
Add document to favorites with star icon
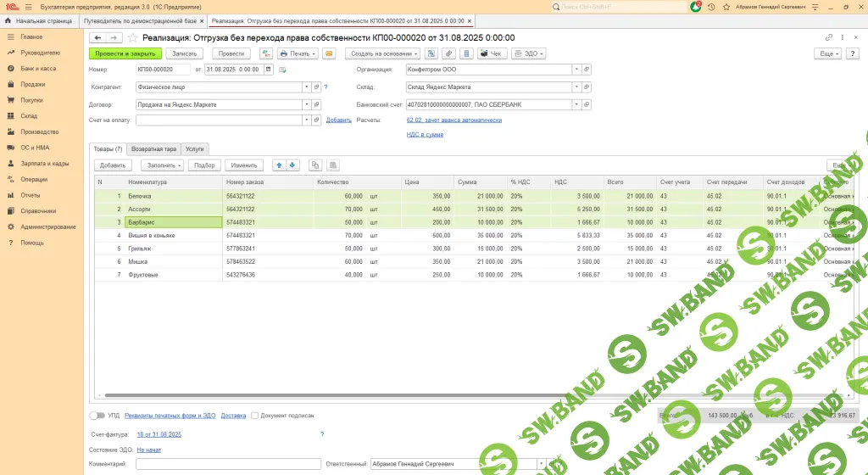(x=131, y=38)
